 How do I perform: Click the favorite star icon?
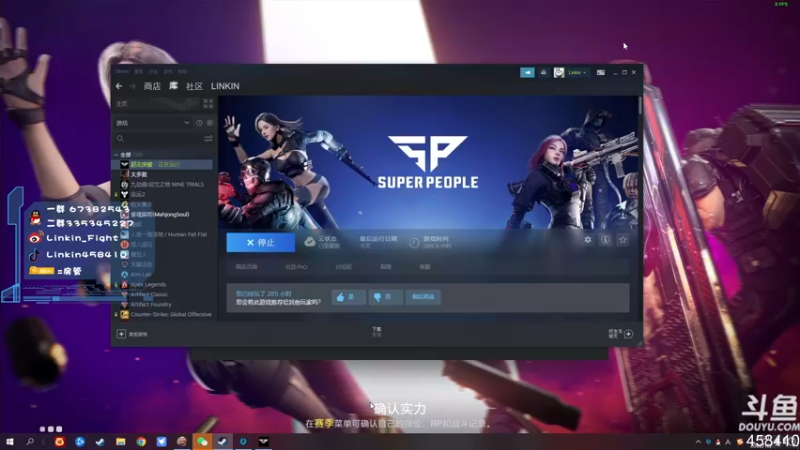tap(622, 239)
